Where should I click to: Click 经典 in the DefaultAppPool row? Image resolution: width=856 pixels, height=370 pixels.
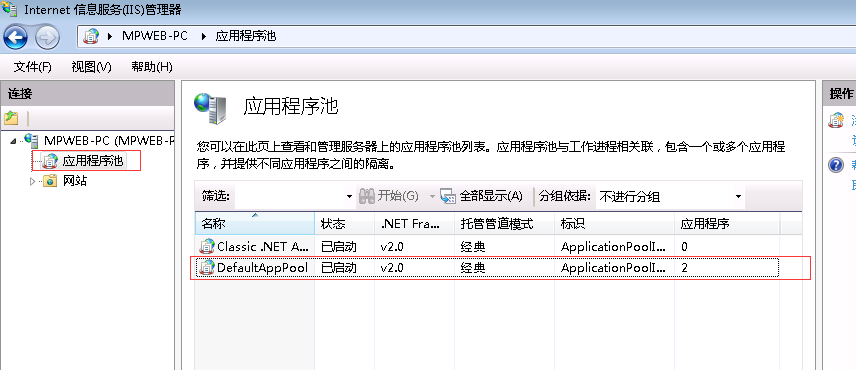(x=472, y=268)
